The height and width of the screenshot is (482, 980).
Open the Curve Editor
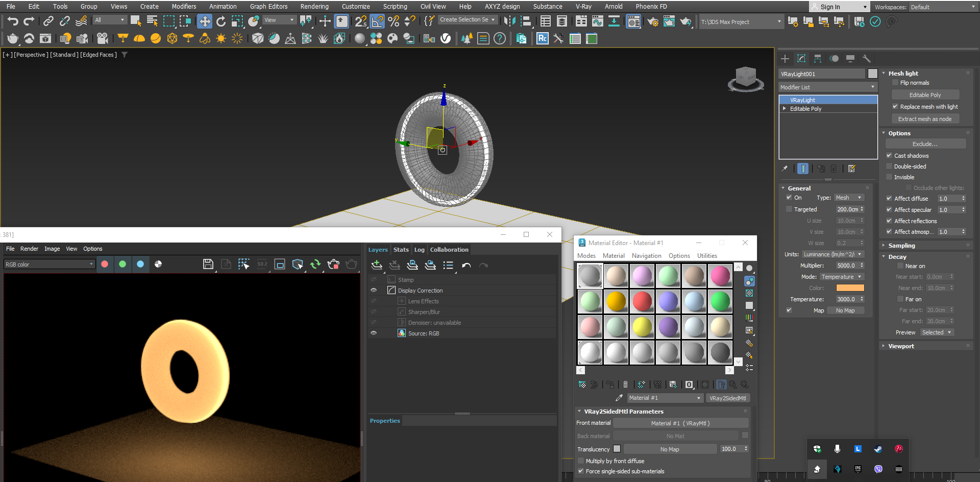tap(598, 21)
